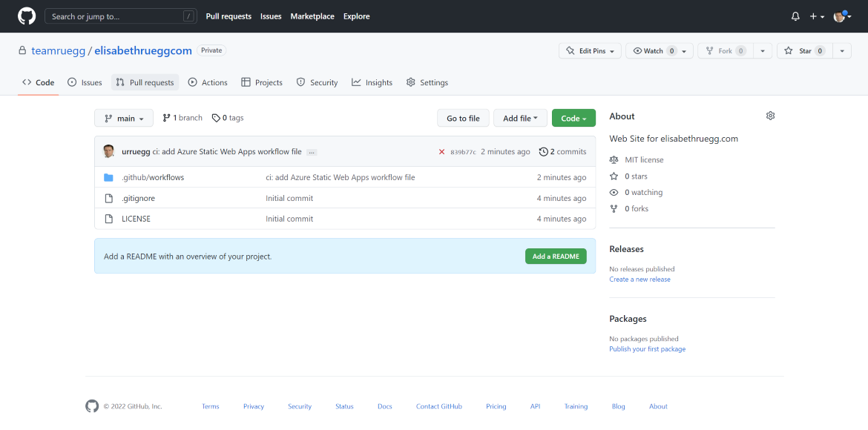View the 0 watching link

pyautogui.click(x=636, y=192)
